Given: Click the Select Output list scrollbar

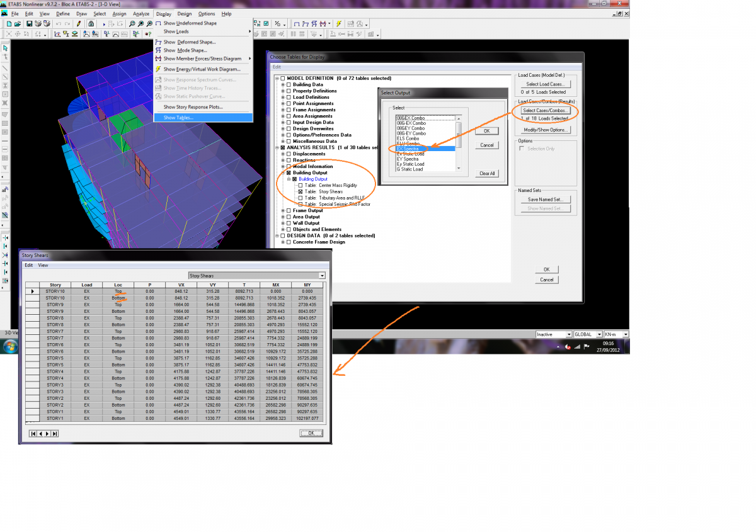Looking at the screenshot, I should (459, 144).
